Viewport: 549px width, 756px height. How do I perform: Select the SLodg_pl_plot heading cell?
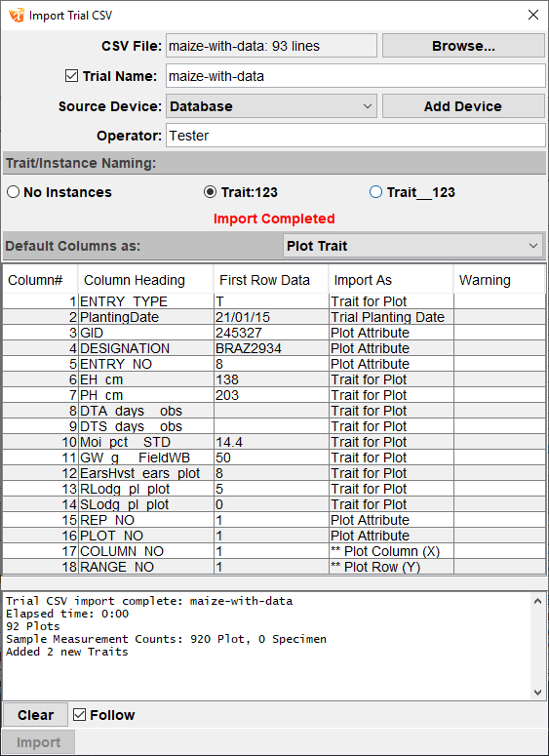[x=146, y=504]
